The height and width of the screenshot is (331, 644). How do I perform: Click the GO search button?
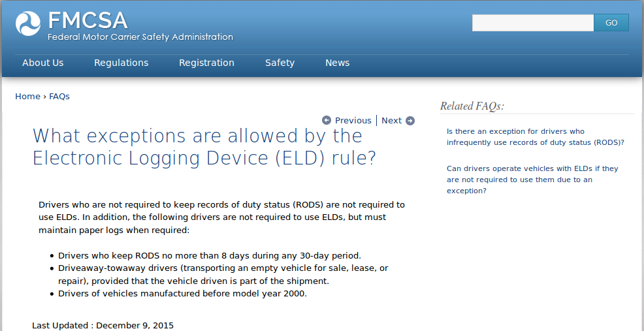pos(611,23)
